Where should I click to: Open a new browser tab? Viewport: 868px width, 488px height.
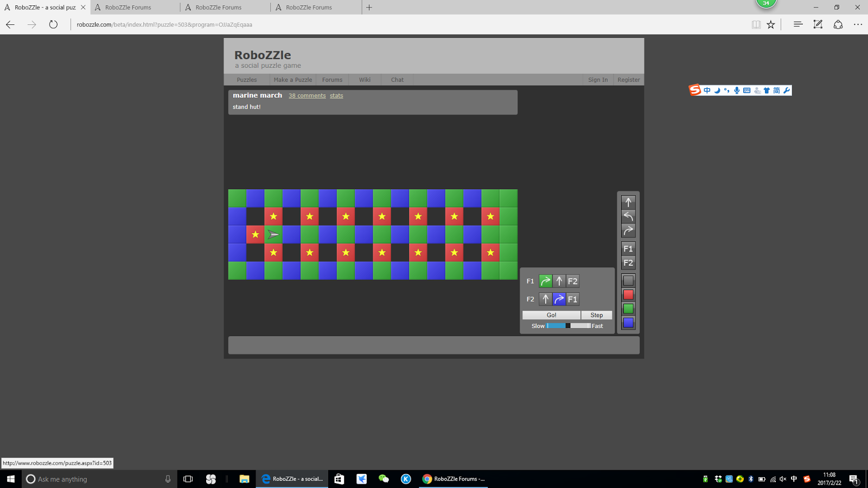coord(369,8)
